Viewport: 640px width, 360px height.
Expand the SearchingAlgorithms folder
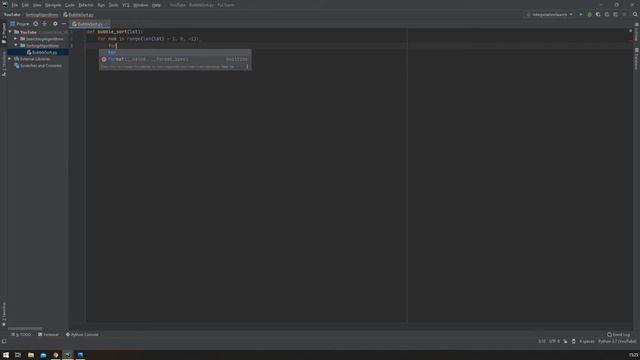16,39
